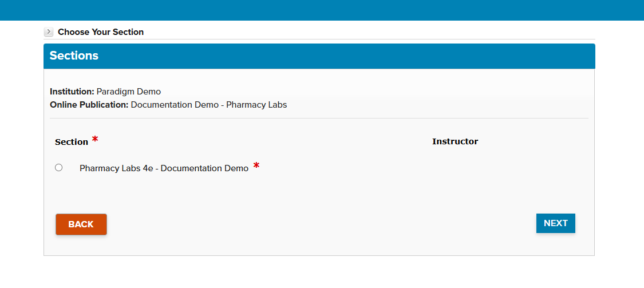Screen dimensions: 644x288
Task: Click the blank panel area between BACK and NEXT
Action: click(x=321, y=224)
